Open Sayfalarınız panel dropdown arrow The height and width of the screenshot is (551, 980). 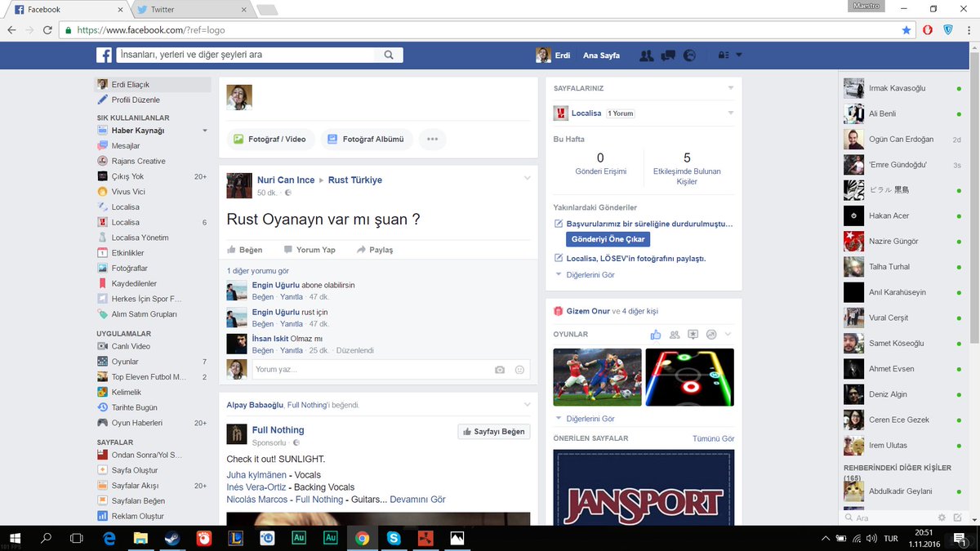(731, 88)
